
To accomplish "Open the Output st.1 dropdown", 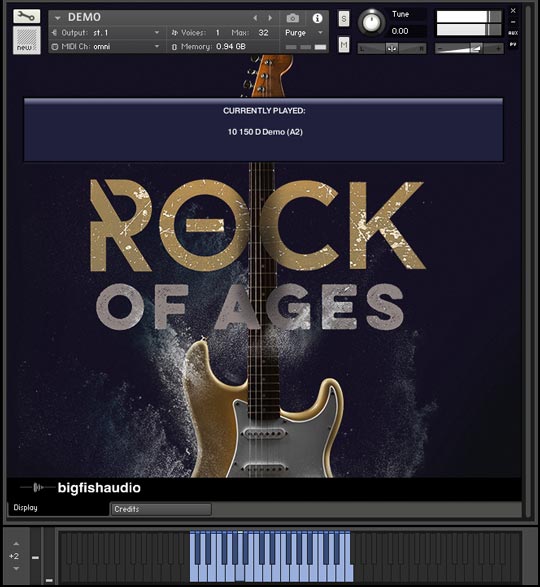I will (x=106, y=33).
